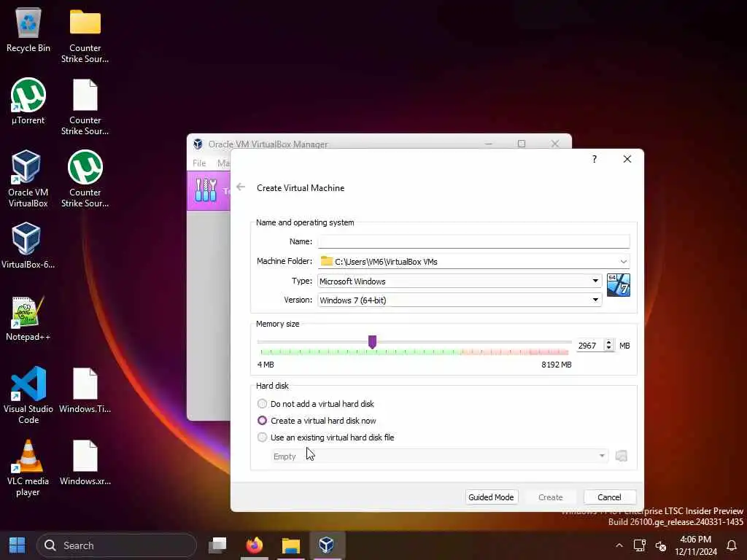This screenshot has height=560, width=747.
Task: Click the taskbar clock showing 4:06 PM
Action: pyautogui.click(x=695, y=545)
